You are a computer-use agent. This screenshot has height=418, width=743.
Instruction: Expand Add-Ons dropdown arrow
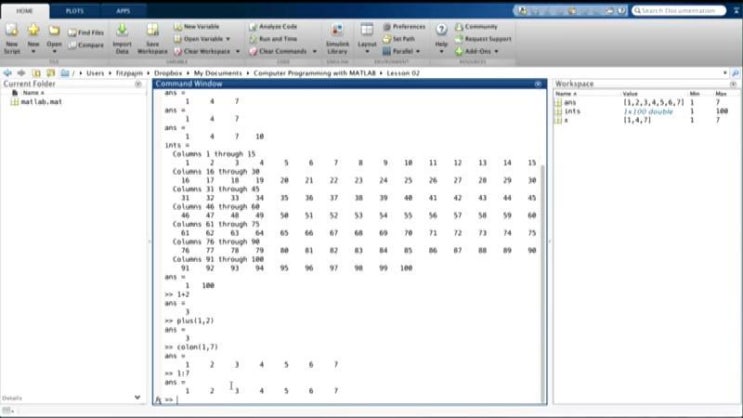pyautogui.click(x=496, y=51)
